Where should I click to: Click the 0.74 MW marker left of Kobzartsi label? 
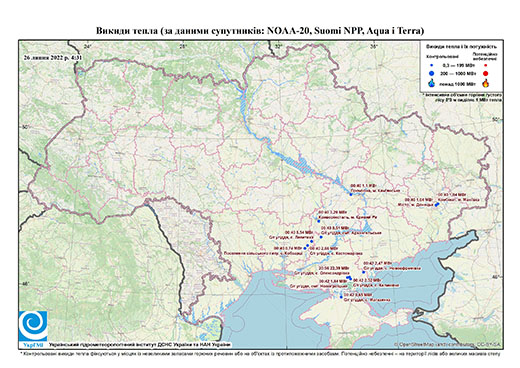pyautogui.click(x=305, y=248)
